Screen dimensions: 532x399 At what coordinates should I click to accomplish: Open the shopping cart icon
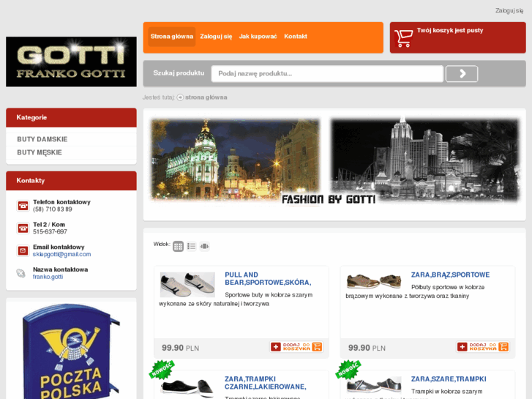pos(403,38)
